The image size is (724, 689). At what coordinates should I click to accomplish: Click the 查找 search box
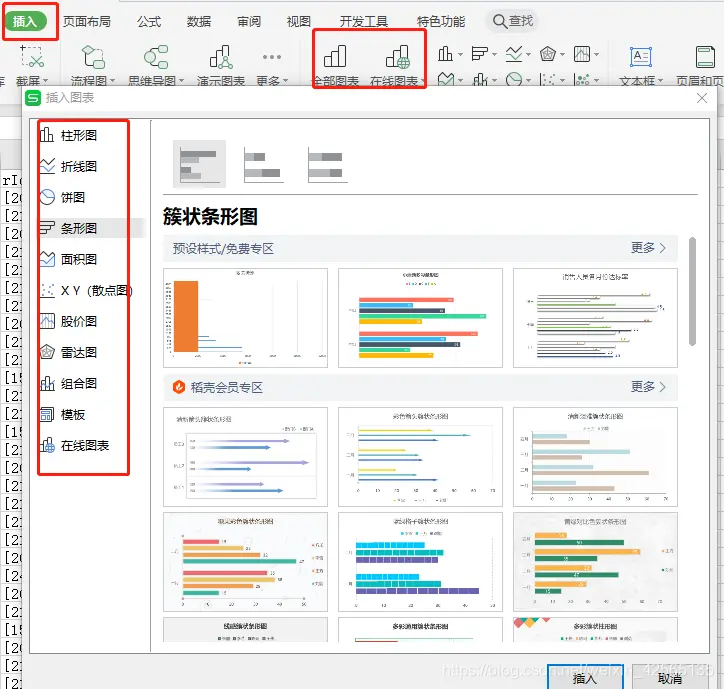(513, 21)
